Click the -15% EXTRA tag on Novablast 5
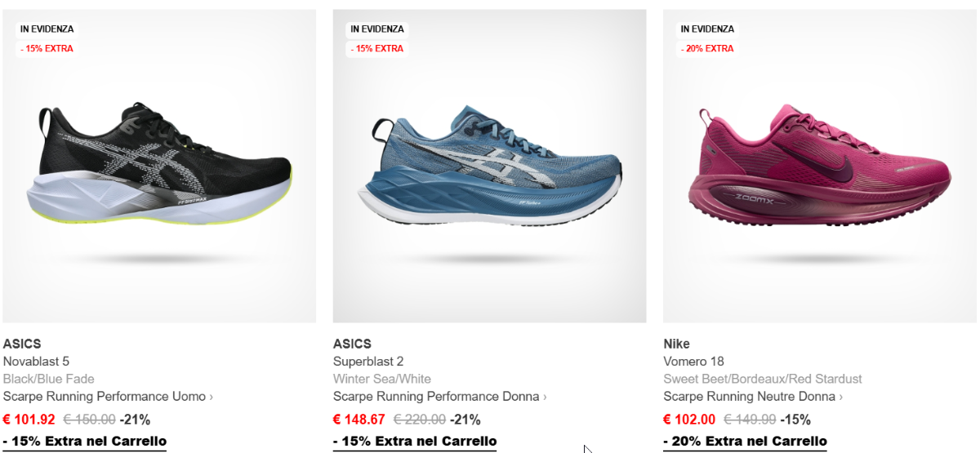980x453 pixels. [47, 48]
